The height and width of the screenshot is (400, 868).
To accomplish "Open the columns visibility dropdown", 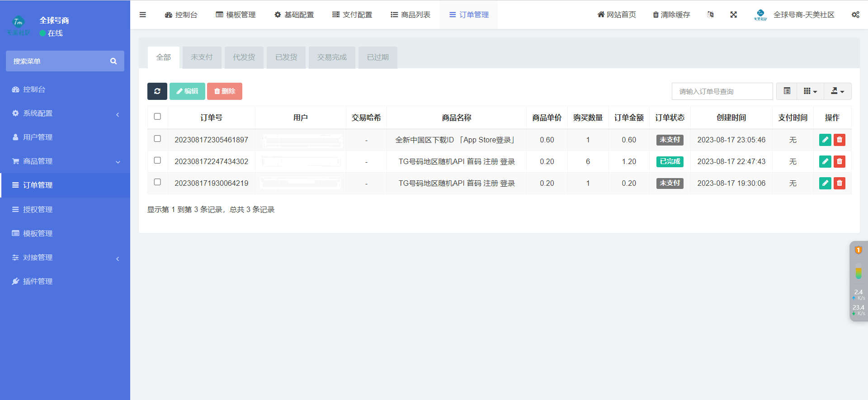I will pos(811,91).
